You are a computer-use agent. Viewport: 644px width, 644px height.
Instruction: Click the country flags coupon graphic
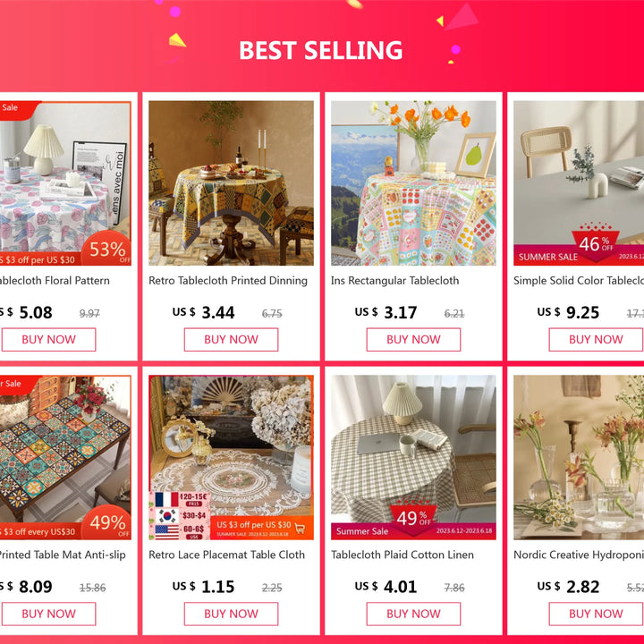[x=179, y=515]
